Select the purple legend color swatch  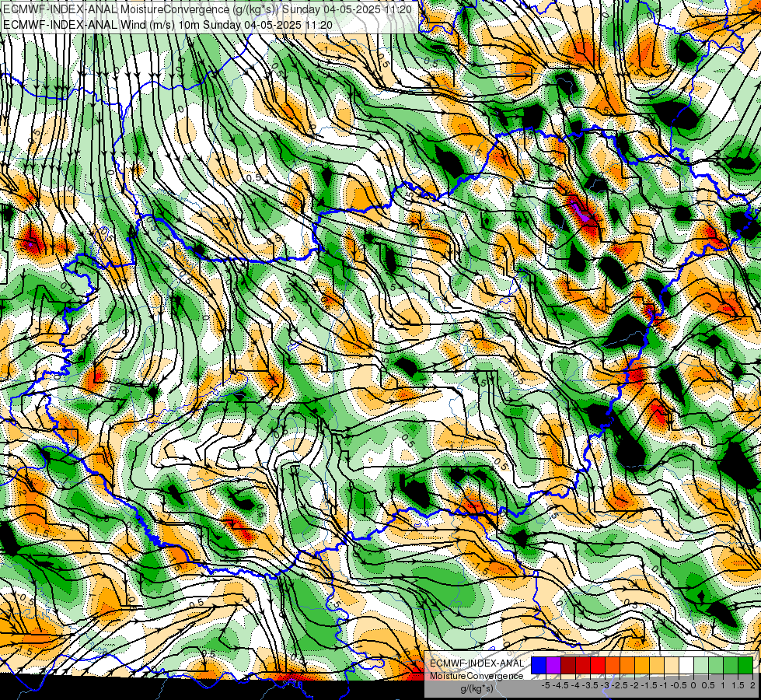click(553, 665)
